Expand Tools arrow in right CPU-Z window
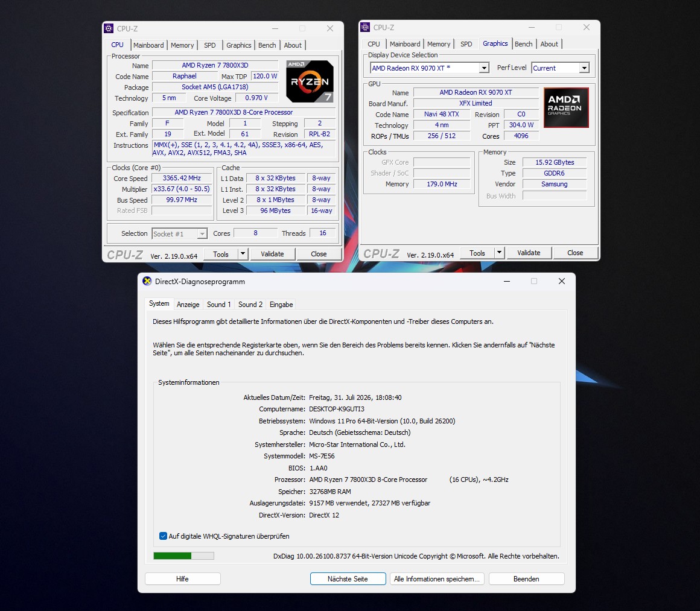 (499, 253)
